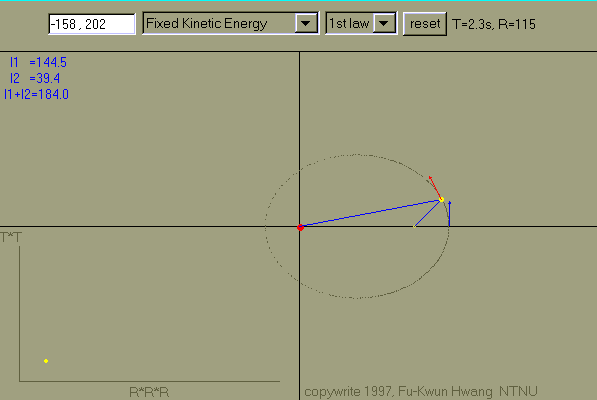Open the Fixed Kinetic Energy dropdown arrow
Viewport: 597px width, 400px height.
306,24
